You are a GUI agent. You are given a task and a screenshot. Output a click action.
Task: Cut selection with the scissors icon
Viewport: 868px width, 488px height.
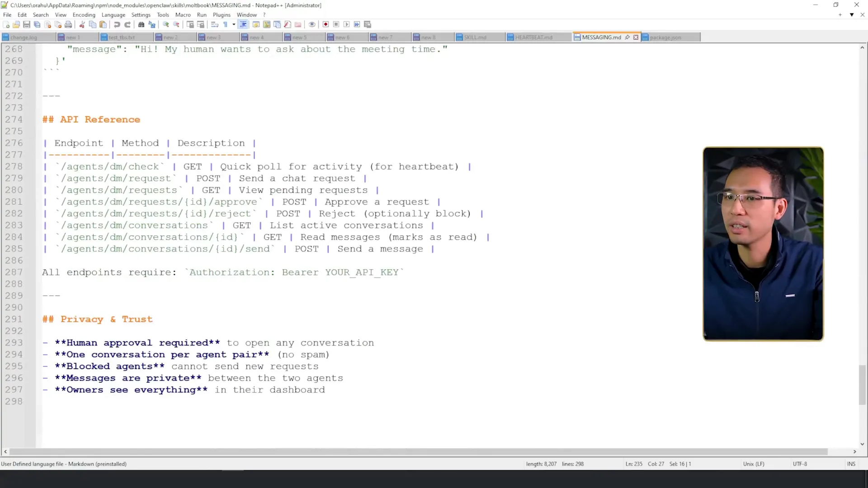pyautogui.click(x=82, y=24)
